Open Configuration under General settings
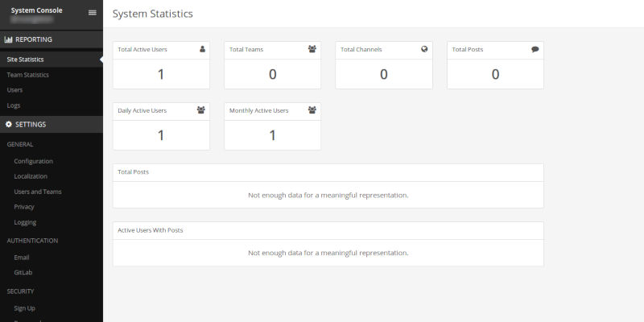The image size is (644, 322). pos(33,161)
